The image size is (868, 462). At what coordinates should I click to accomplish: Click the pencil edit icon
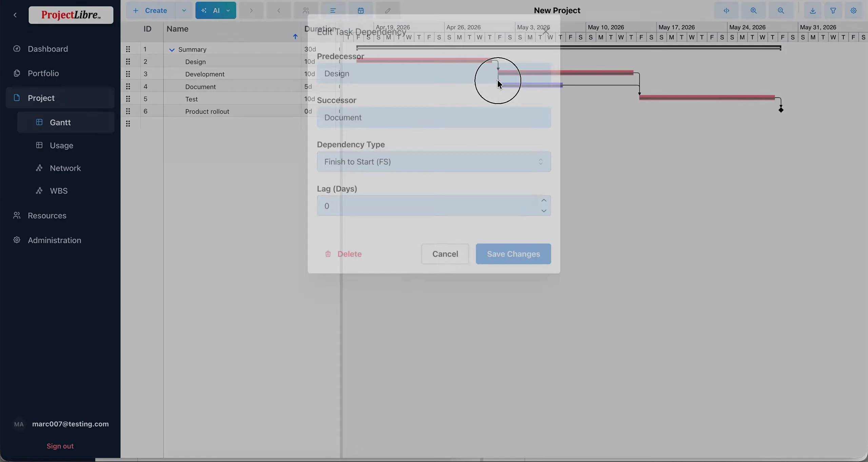[x=388, y=11]
